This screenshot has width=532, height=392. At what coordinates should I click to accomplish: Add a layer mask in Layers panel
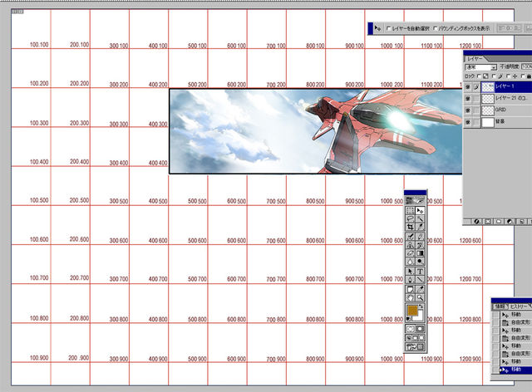point(488,222)
